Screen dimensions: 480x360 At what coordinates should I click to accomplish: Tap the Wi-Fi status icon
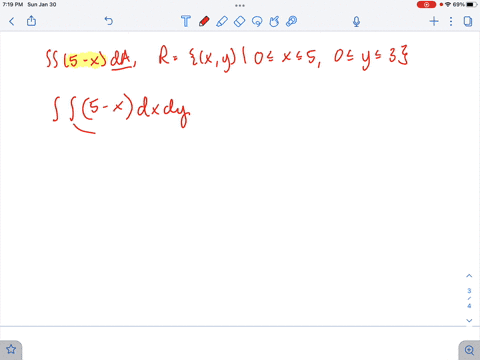(448, 5)
